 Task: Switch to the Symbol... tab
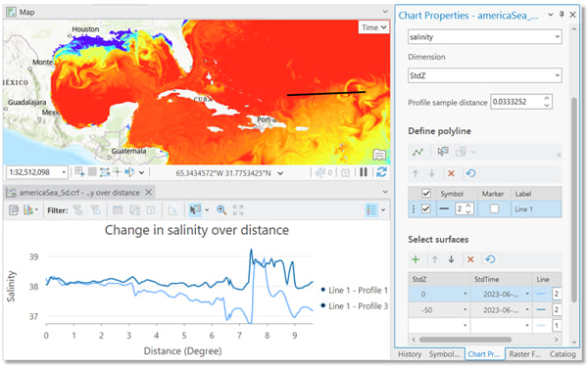(x=444, y=354)
